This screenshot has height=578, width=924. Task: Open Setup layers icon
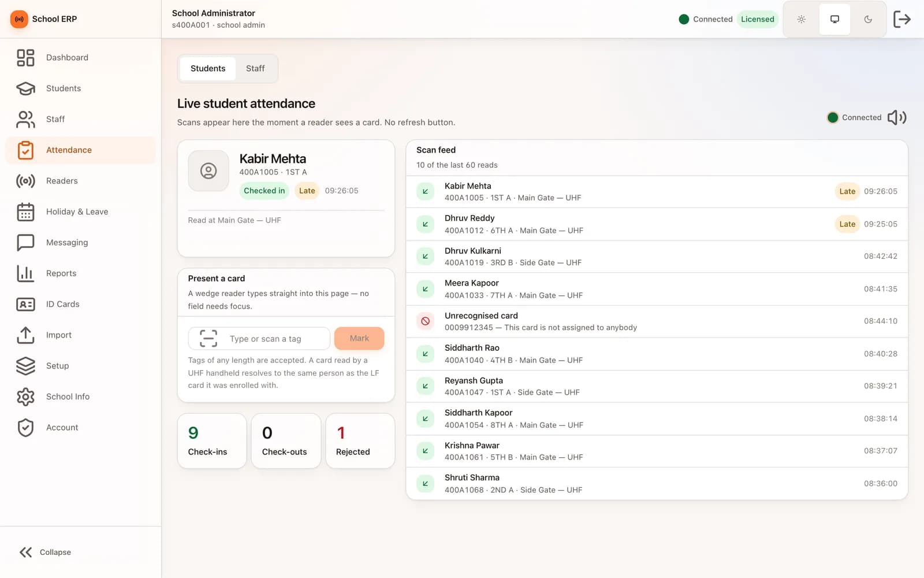(x=25, y=366)
